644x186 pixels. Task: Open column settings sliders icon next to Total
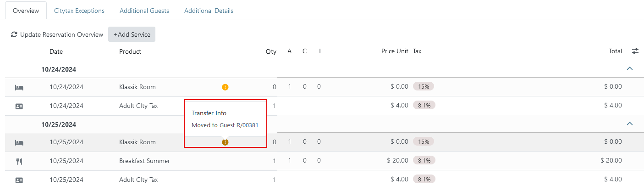(x=635, y=51)
